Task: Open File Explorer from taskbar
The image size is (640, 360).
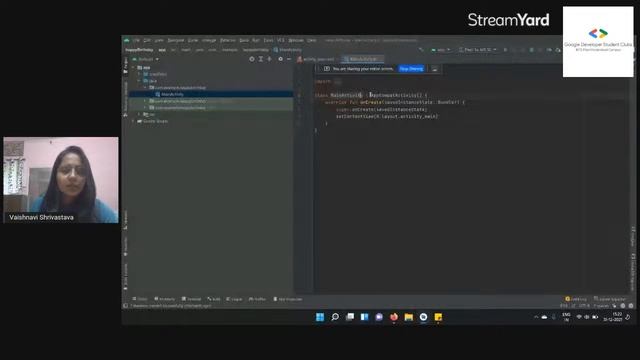Action: point(409,317)
